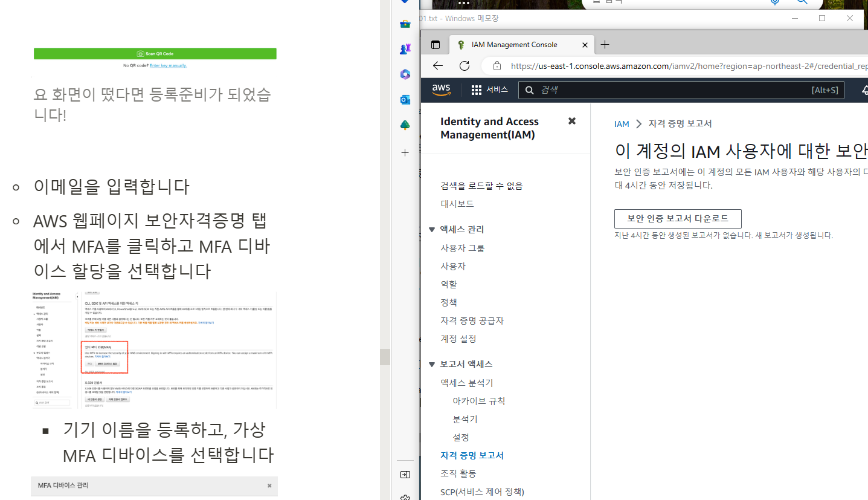The image size is (868, 500).
Task: View site information via the address bar lock icon
Action: (497, 66)
